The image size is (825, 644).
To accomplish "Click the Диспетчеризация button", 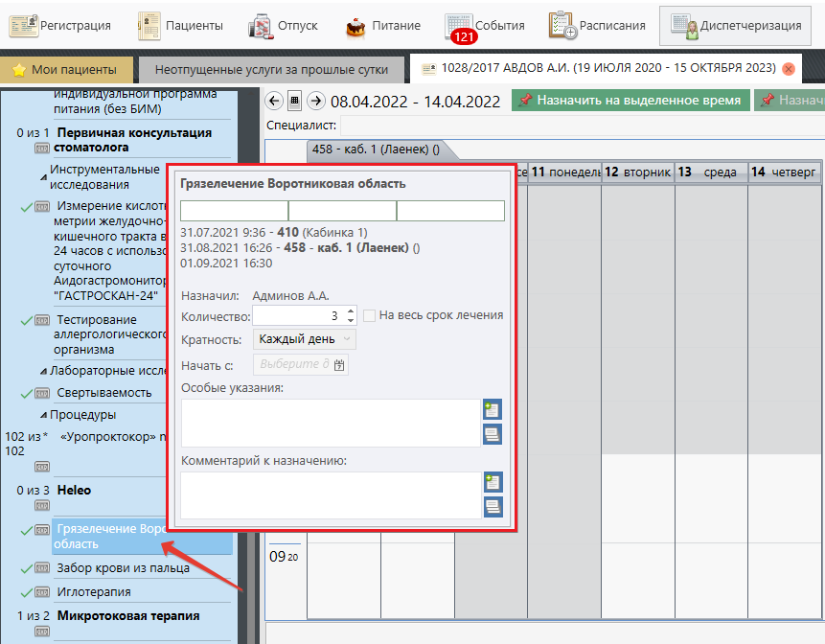I will (x=736, y=26).
